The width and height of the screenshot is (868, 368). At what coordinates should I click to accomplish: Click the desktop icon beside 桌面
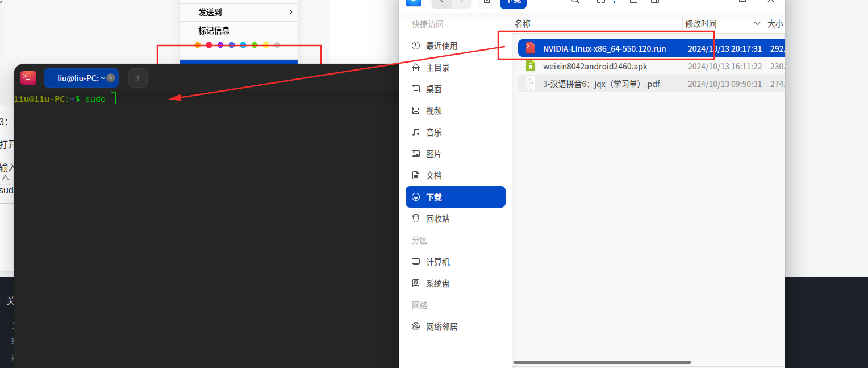tap(416, 89)
